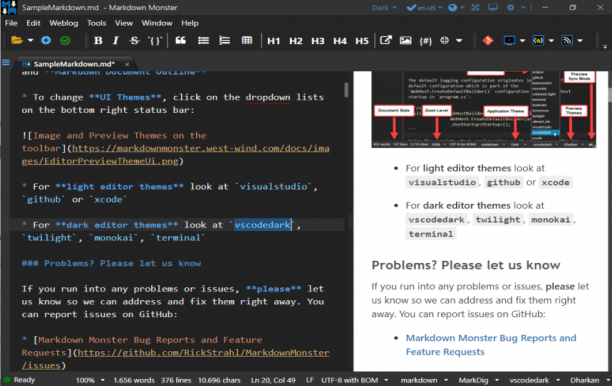Expand the dropdown beside the emoji icon

(459, 40)
